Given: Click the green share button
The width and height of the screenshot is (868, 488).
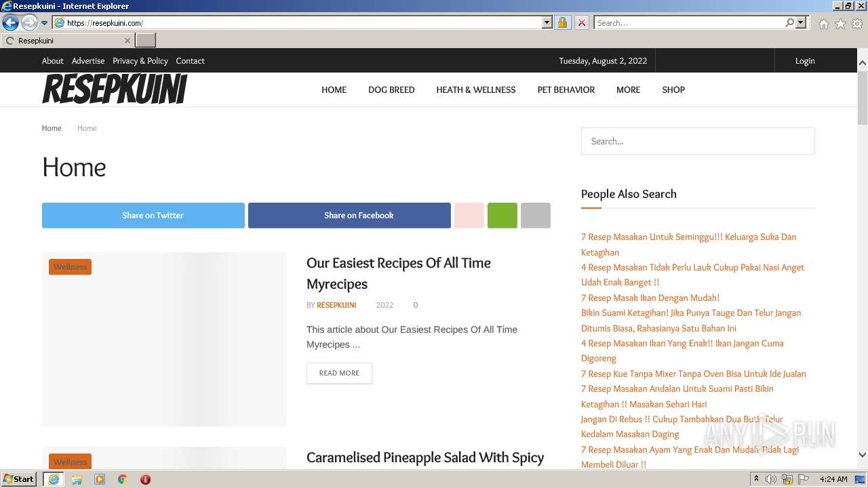Looking at the screenshot, I should coord(502,216).
